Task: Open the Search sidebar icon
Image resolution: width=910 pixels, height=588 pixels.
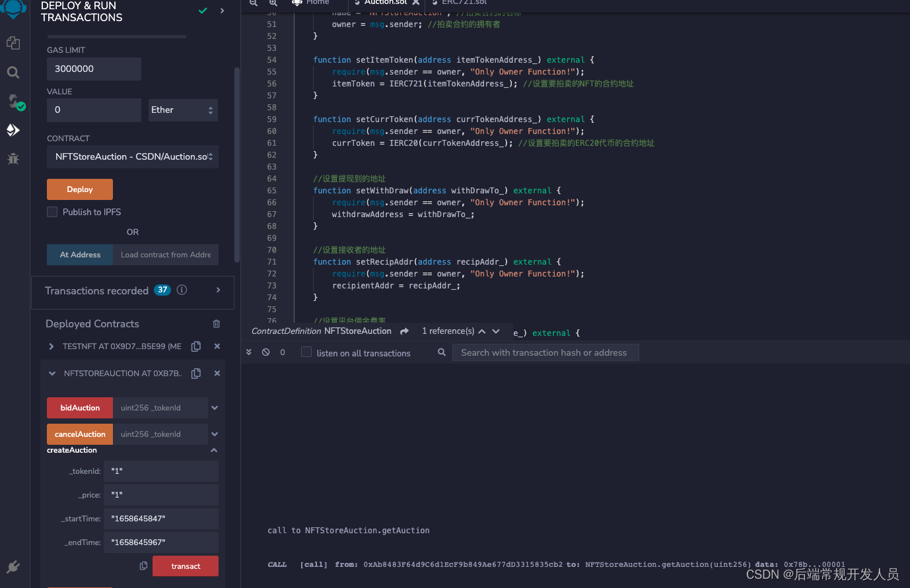Action: (13, 72)
